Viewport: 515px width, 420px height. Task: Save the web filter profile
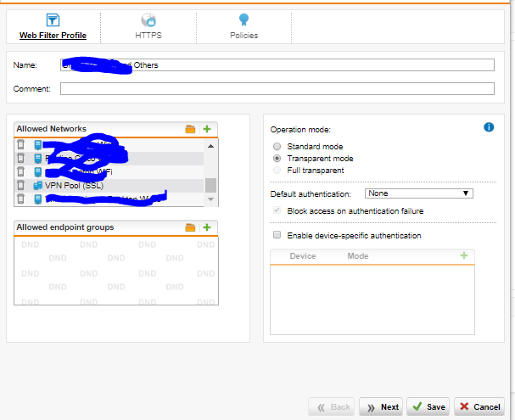click(x=428, y=407)
